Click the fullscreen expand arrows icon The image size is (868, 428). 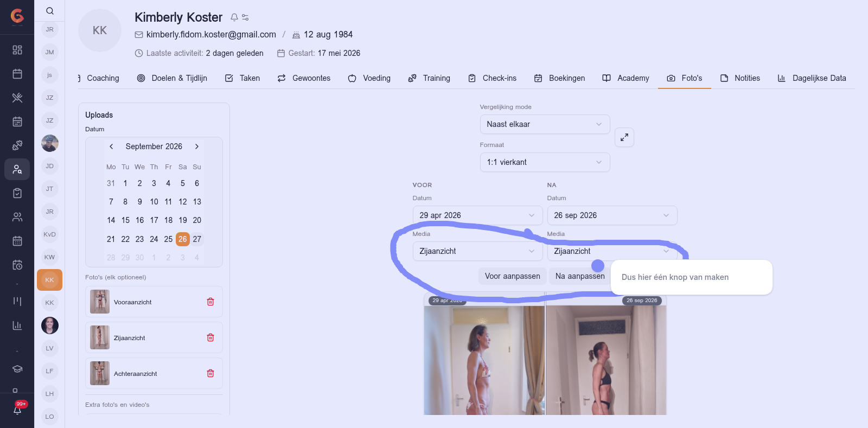click(624, 137)
